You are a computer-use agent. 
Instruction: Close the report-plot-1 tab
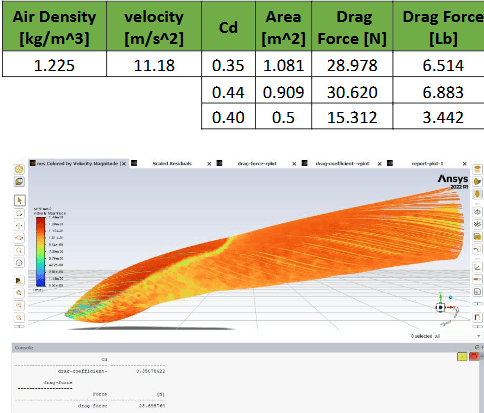[x=465, y=164]
